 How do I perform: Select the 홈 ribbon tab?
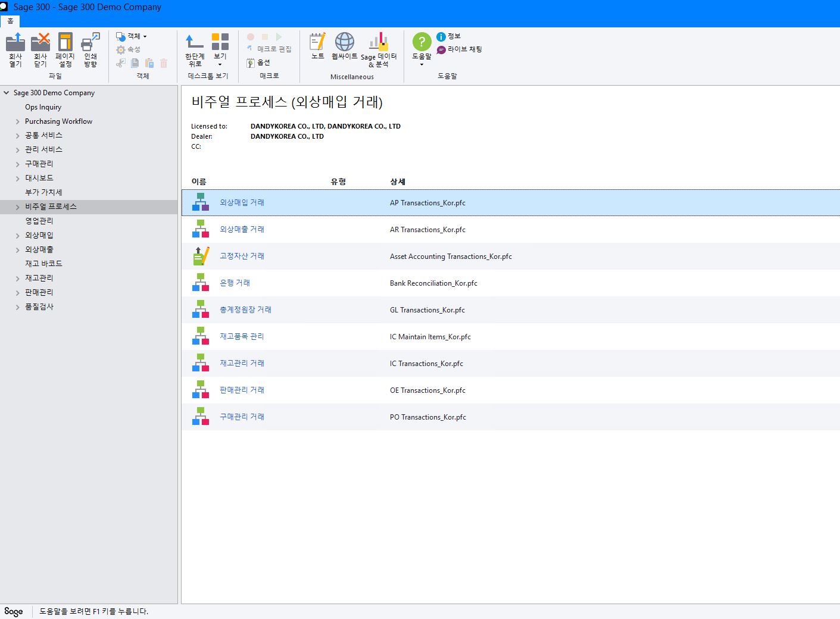point(10,21)
